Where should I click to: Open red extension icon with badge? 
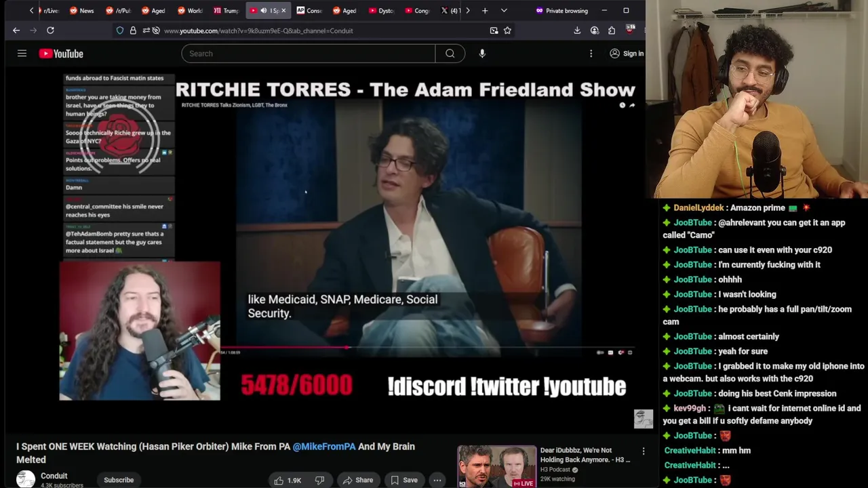pos(630,30)
